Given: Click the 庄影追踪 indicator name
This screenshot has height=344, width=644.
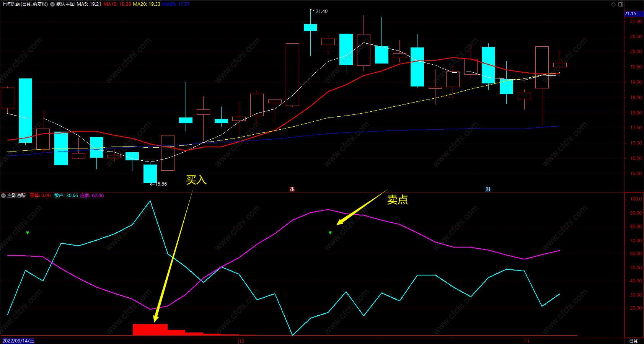Looking at the screenshot, I should pos(16,196).
